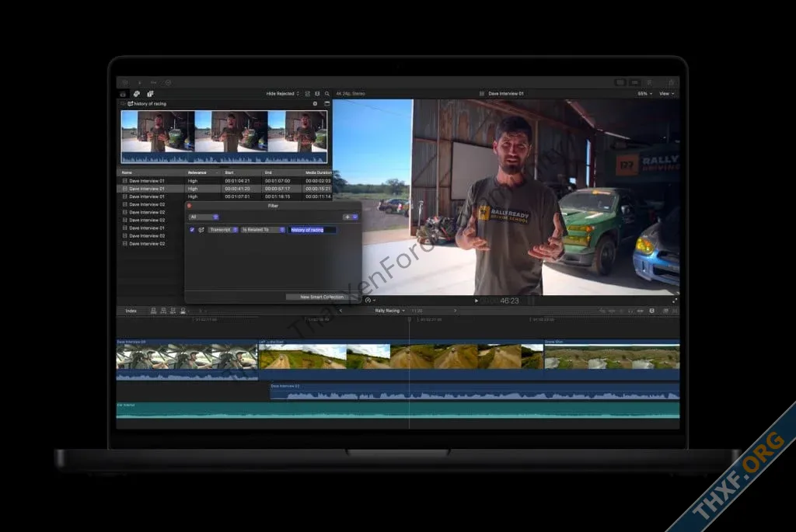
Task: Open the Titles and Generators sidebar
Action: coord(150,93)
